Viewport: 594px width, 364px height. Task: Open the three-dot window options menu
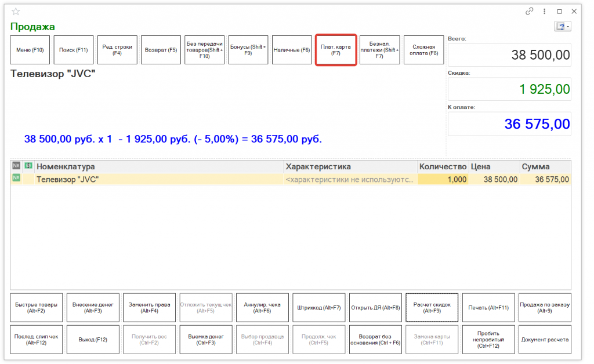tap(545, 11)
